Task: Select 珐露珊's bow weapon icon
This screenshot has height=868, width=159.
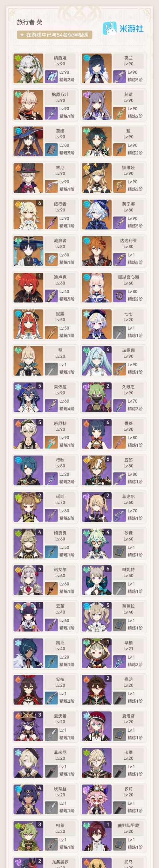Action: (119, 369)
